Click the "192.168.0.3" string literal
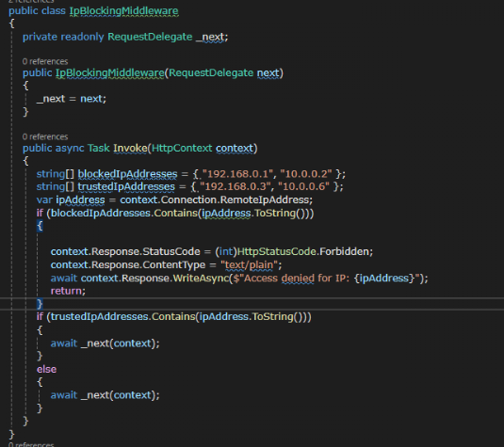Image resolution: width=504 pixels, height=447 pixels. click(236, 186)
